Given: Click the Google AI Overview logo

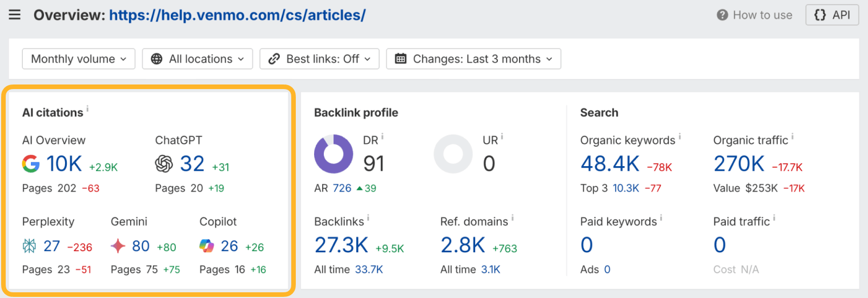Looking at the screenshot, I should point(31,164).
